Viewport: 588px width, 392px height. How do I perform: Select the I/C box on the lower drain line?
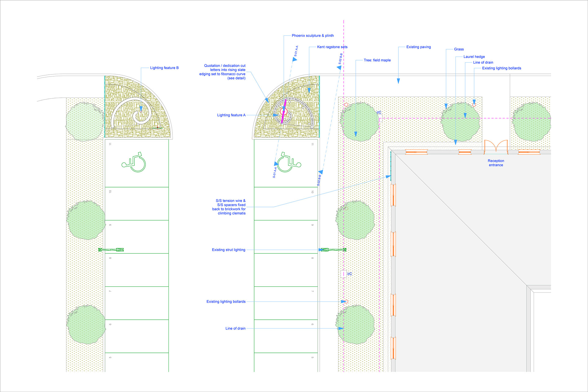coord(344,274)
